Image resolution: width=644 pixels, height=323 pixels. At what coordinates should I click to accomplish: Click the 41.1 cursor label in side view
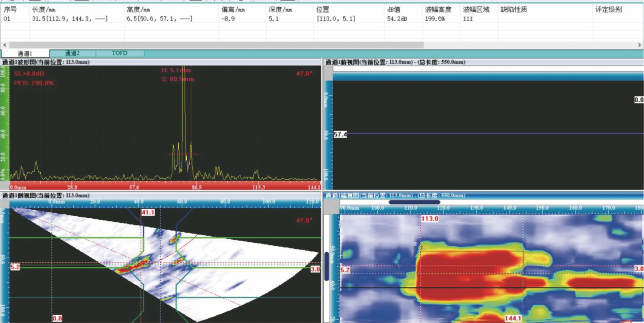click(148, 212)
